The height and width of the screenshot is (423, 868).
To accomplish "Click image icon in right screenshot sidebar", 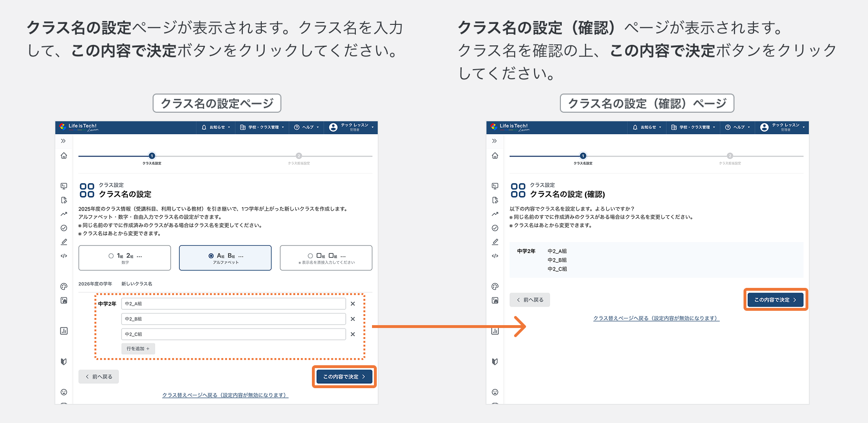I will pyautogui.click(x=495, y=300).
